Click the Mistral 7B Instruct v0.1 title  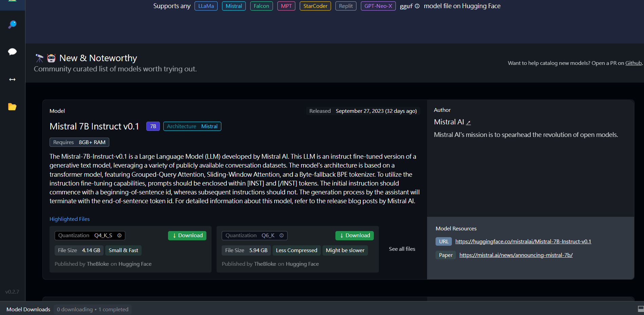pos(94,126)
